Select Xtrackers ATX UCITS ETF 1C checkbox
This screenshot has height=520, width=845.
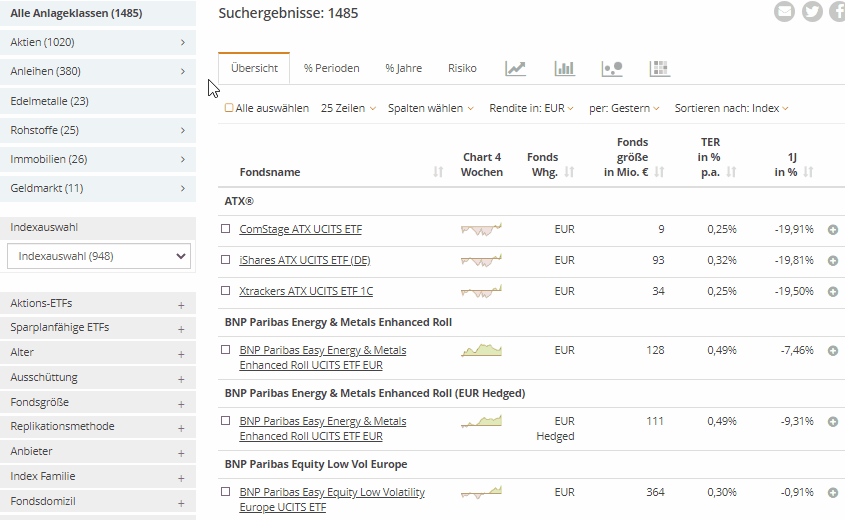coord(226,291)
